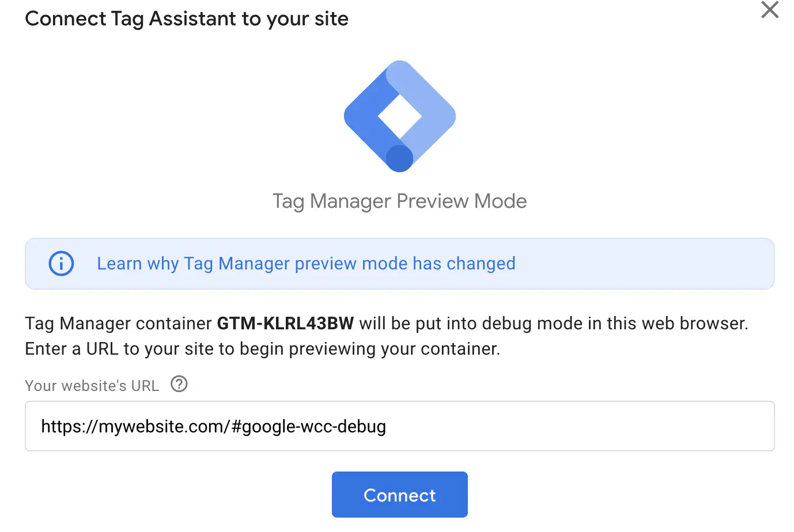Click the Google Tag Manager diamond logo
The width and height of the screenshot is (794, 532).
(400, 116)
